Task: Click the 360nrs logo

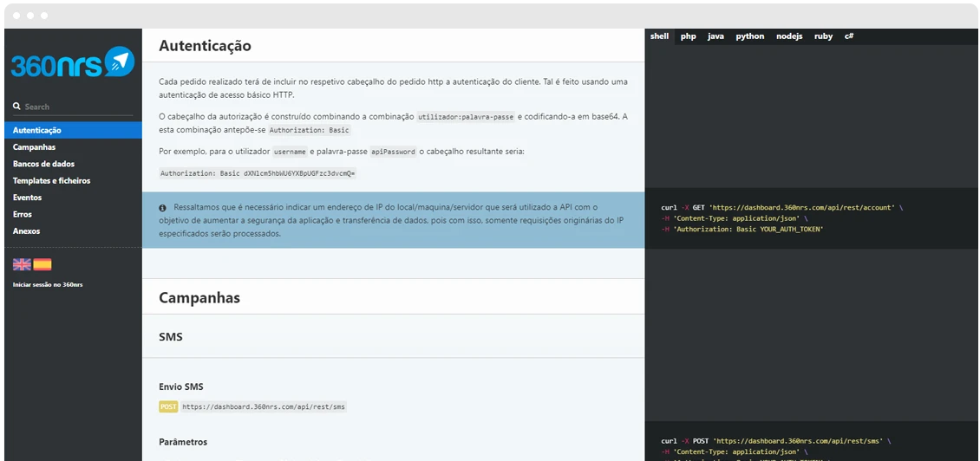Action: pyautogui.click(x=73, y=62)
